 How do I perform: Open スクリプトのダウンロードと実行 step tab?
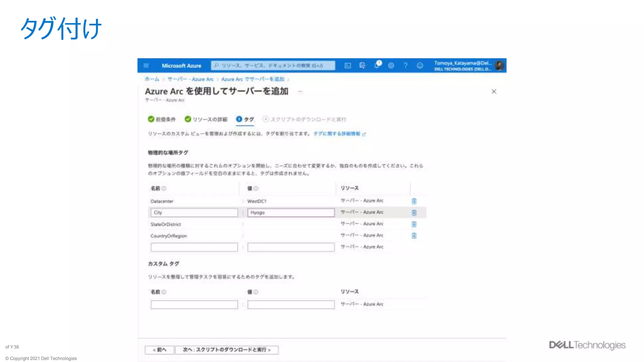[304, 119]
